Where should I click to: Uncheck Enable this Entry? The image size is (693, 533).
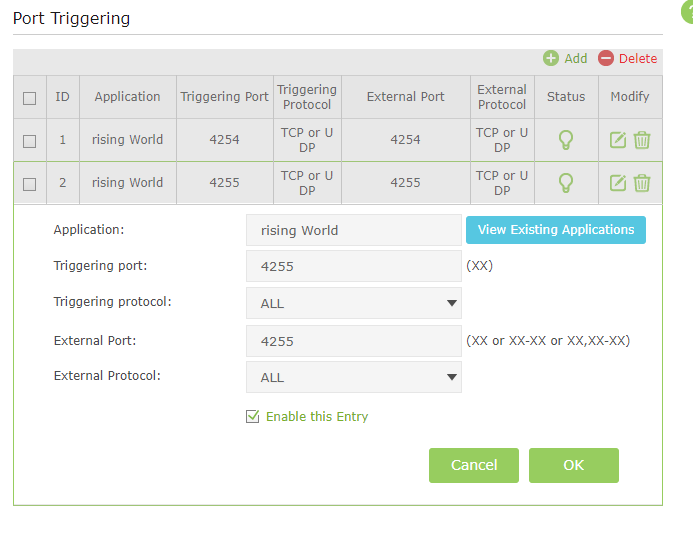253,417
